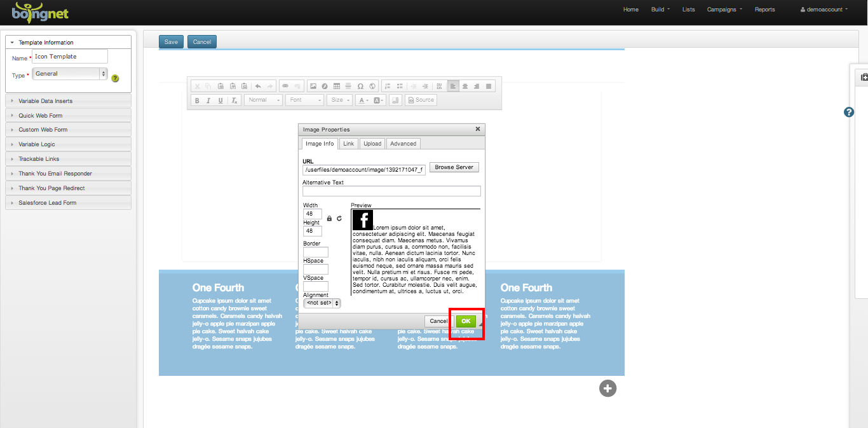Switch to the Advanced tab
The width and height of the screenshot is (868, 428).
403,144
